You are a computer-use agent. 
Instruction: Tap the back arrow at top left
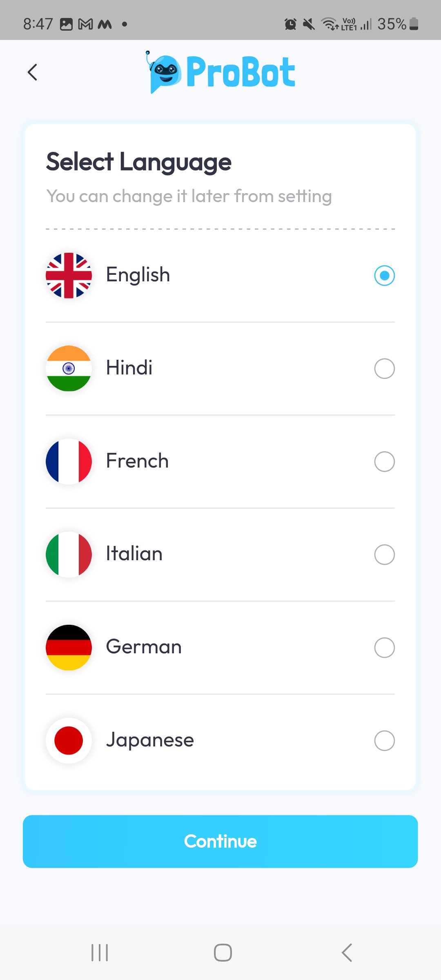[x=32, y=72]
